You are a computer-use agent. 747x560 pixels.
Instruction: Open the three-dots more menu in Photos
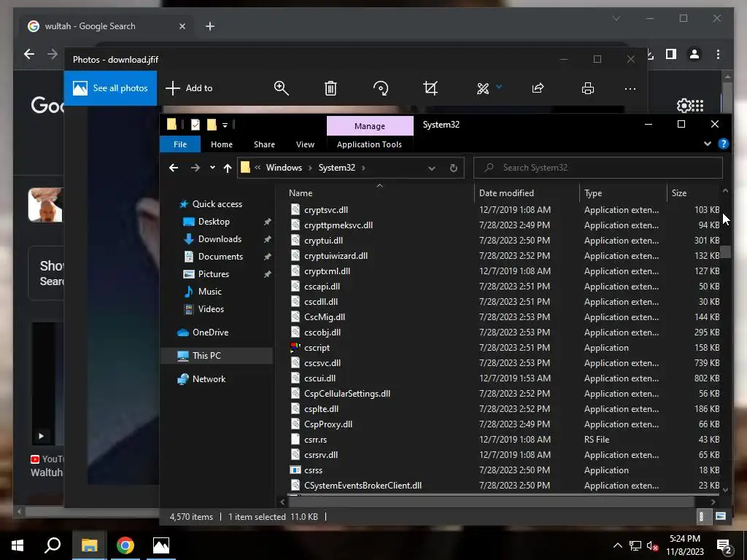pyautogui.click(x=630, y=88)
